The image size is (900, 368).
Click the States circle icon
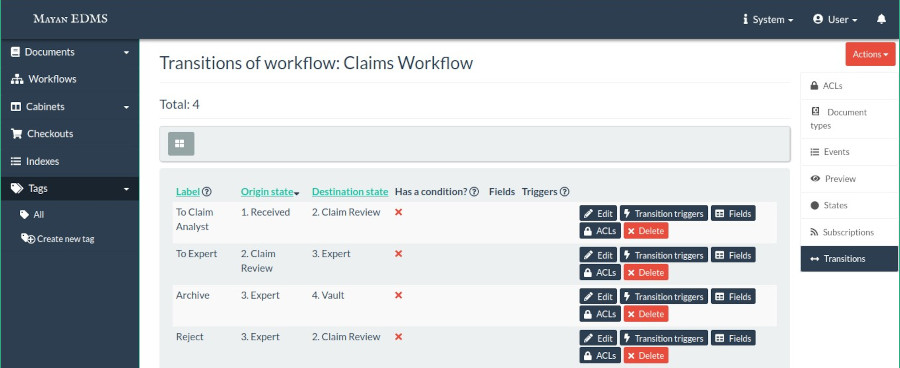(x=814, y=206)
